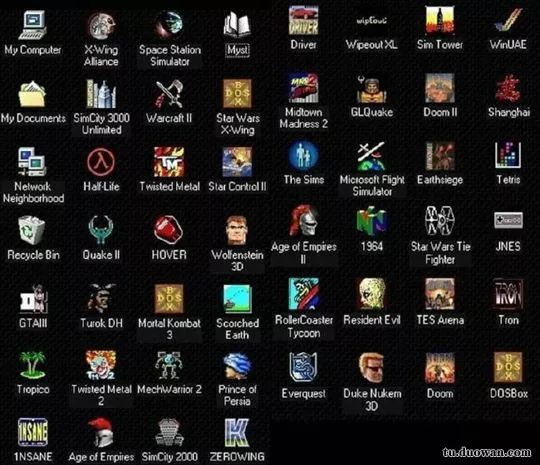Screen dimensions: 540x465
Task: Open MechWarrior 2
Action: point(168,365)
